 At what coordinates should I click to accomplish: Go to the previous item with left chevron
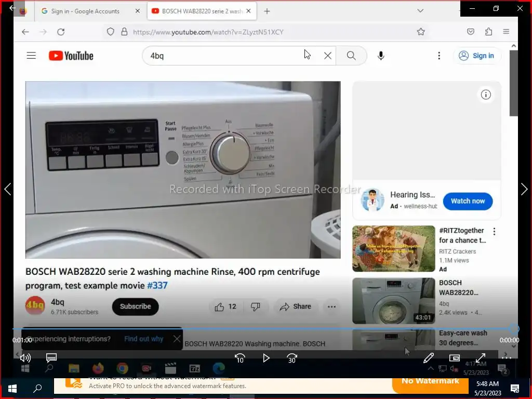tap(7, 189)
